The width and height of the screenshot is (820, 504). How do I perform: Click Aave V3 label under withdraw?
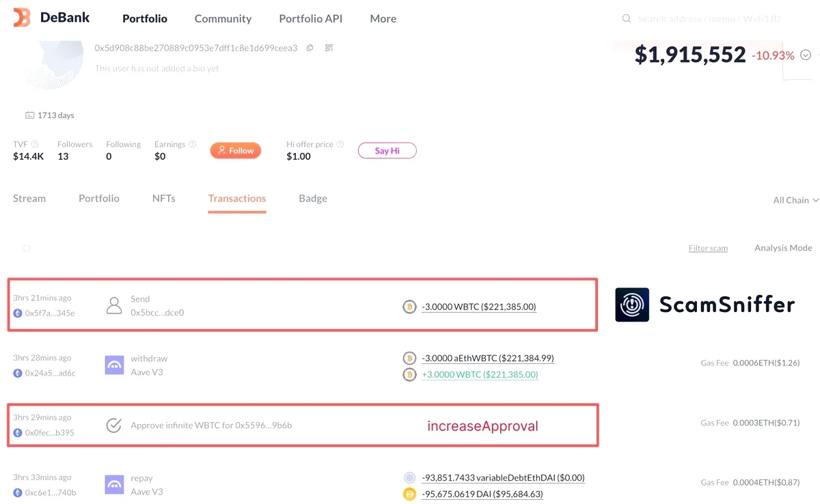pyautogui.click(x=147, y=372)
